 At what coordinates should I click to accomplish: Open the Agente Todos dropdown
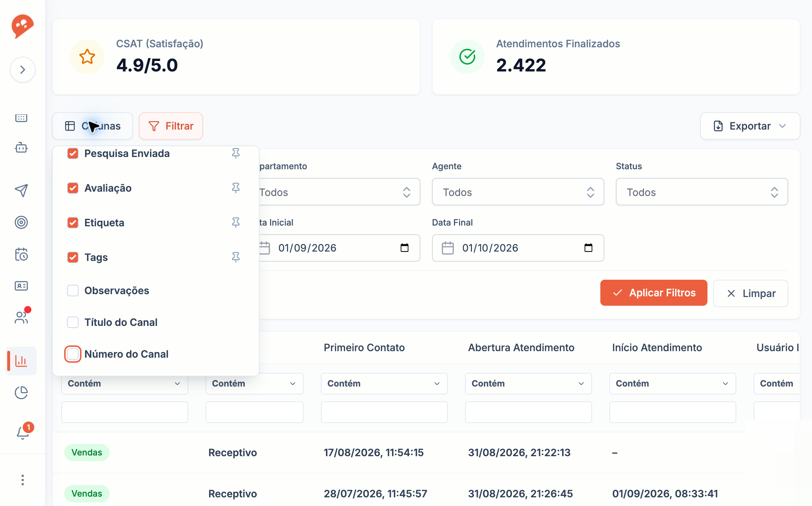518,192
